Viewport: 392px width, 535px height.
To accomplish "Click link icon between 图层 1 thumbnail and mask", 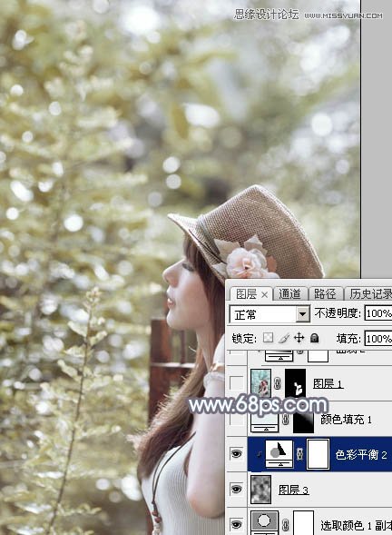I will (278, 384).
